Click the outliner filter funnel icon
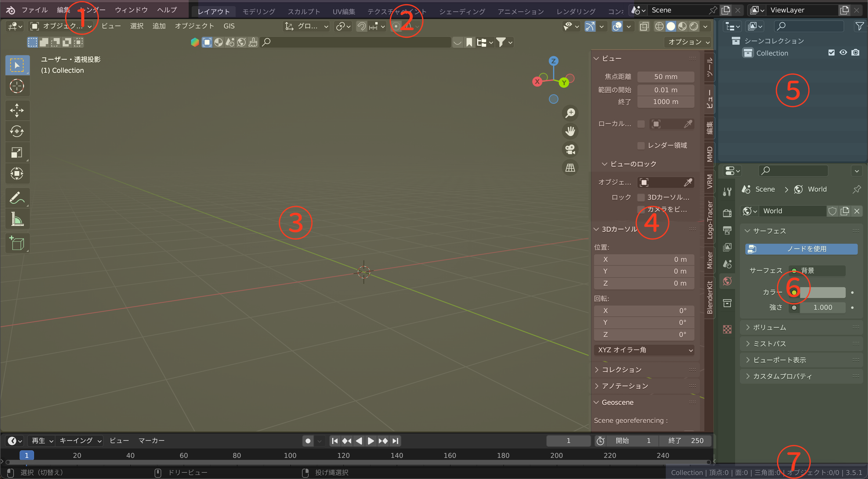The width and height of the screenshot is (868, 479). 859,26
